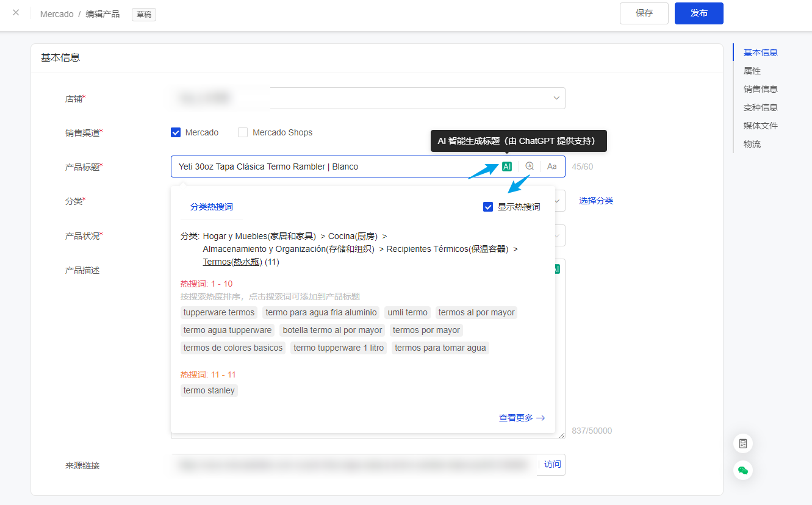Click the 草稿 draft status tag

(x=144, y=14)
